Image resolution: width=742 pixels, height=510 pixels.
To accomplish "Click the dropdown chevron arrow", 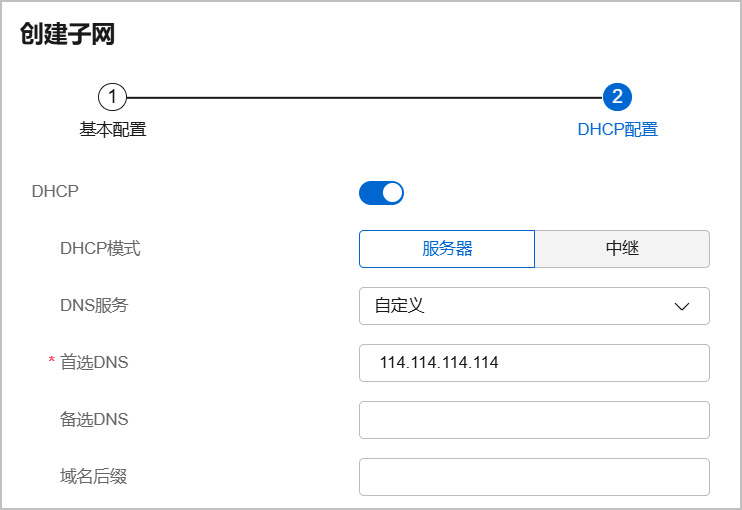I will point(681,307).
